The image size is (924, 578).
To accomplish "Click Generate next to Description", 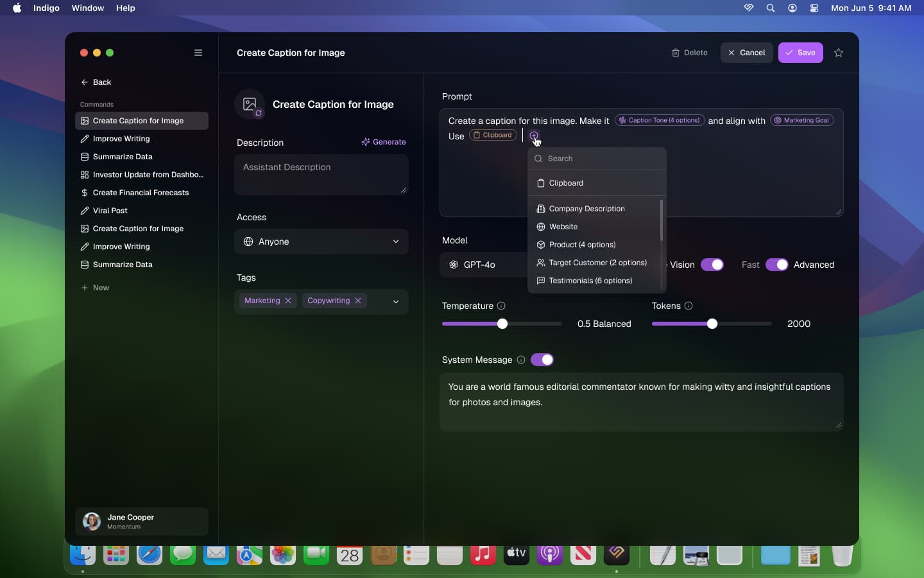I will tap(384, 142).
